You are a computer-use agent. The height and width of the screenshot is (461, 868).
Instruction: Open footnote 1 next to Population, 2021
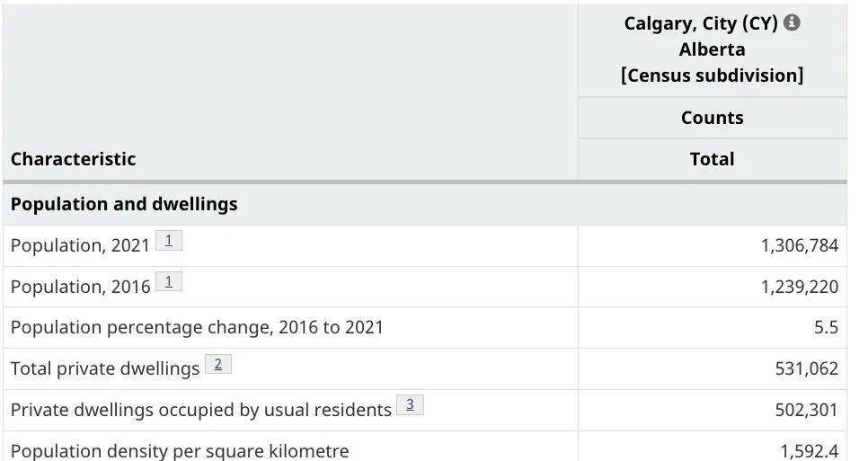coord(169,241)
